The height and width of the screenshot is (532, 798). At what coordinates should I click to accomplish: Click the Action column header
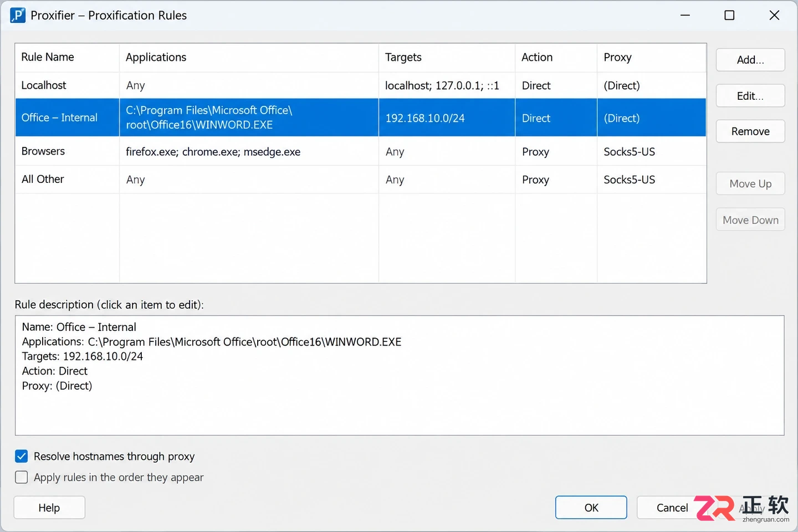point(556,58)
